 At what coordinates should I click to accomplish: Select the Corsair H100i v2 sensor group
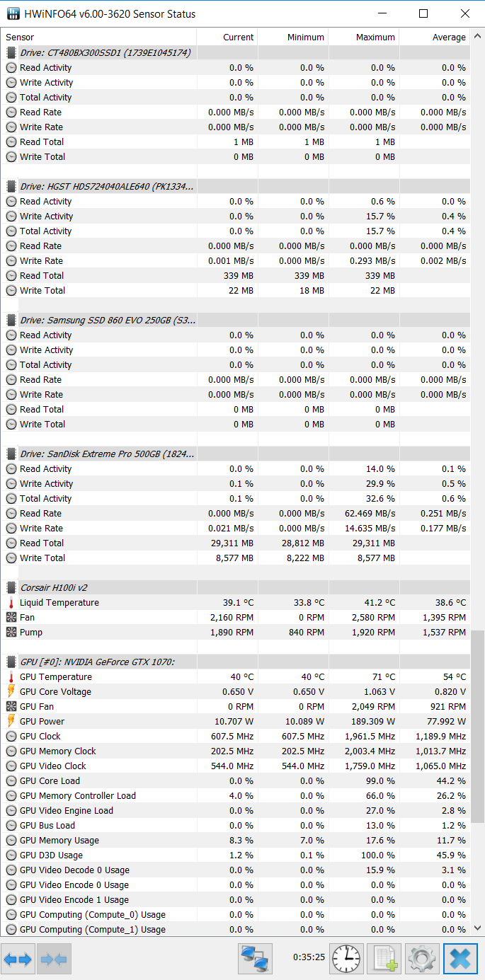coord(54,587)
